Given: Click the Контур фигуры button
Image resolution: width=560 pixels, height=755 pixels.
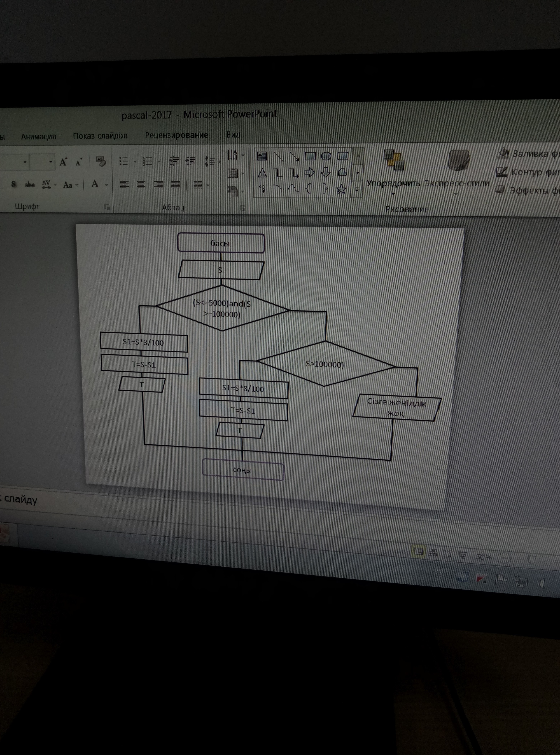Looking at the screenshot, I should (529, 172).
